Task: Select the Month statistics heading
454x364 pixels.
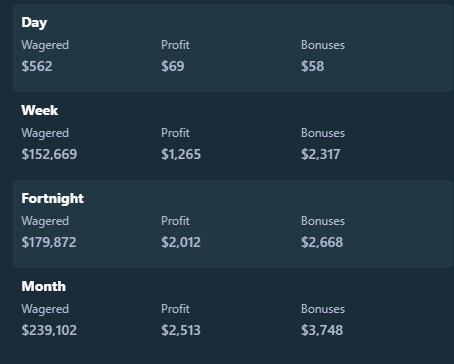Action: [44, 286]
